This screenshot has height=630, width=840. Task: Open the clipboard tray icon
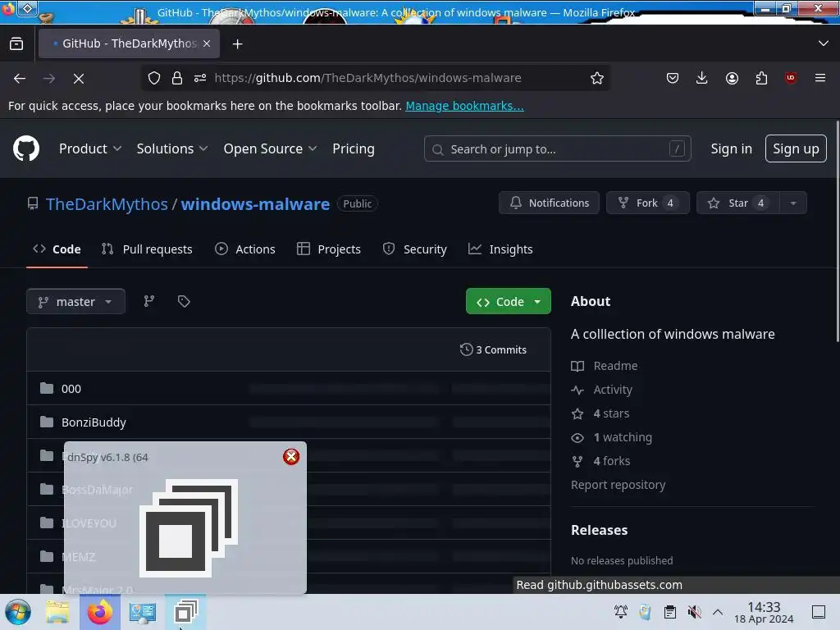669,612
